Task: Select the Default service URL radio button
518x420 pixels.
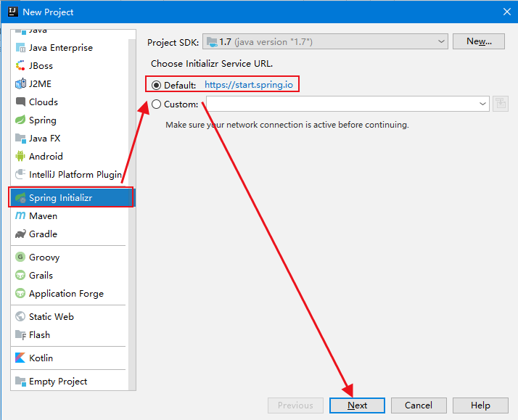Action: pyautogui.click(x=156, y=85)
